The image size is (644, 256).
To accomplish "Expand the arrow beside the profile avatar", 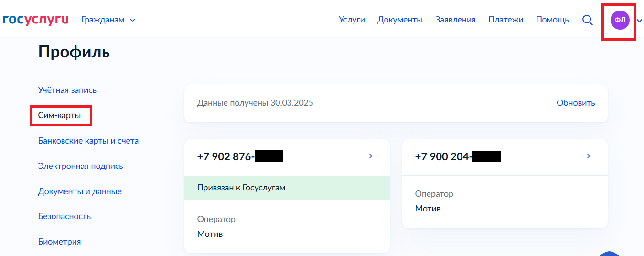I will pos(639,21).
